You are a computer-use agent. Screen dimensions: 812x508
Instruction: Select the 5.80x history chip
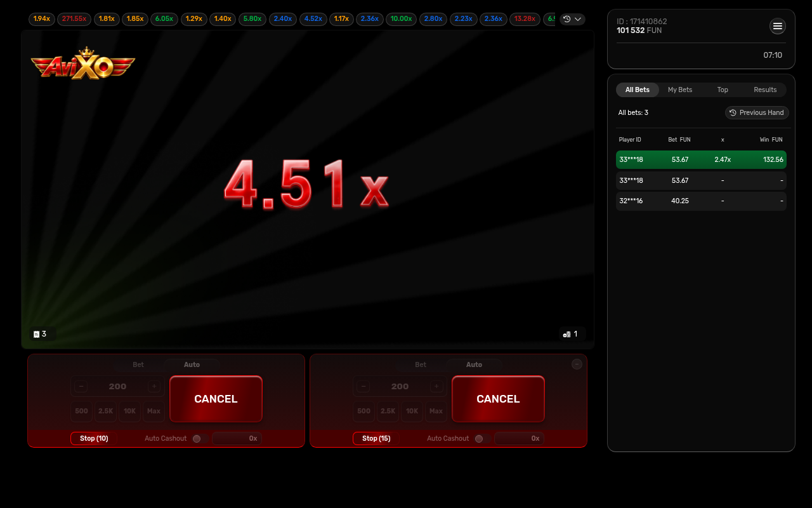tap(252, 19)
